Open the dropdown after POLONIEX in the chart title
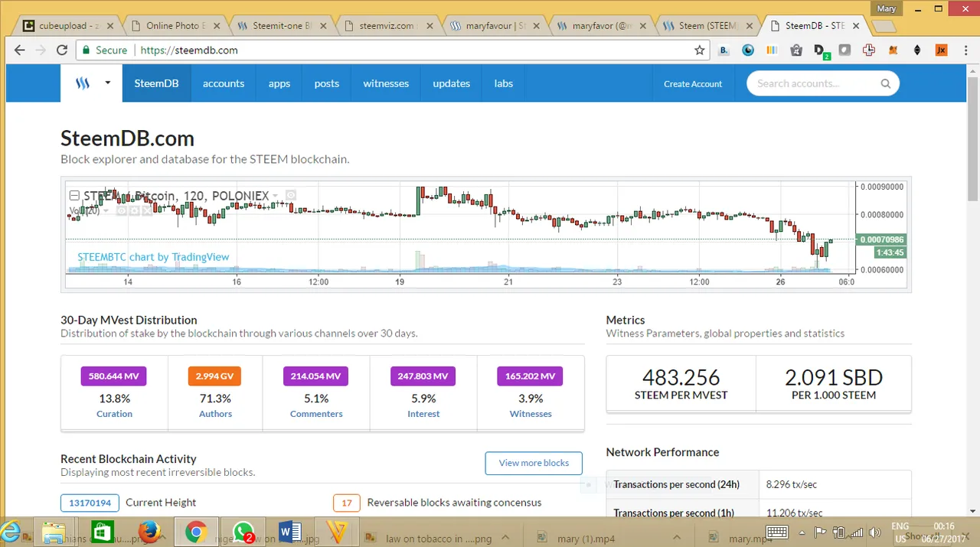The image size is (980, 547). pos(275,196)
